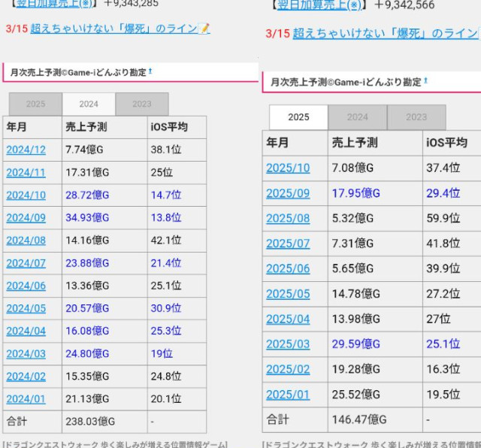Open the 2025/03 month link

tap(287, 344)
